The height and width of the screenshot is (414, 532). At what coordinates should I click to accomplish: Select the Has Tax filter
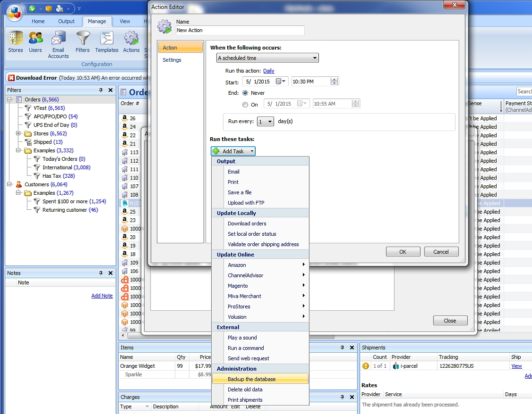[58, 176]
